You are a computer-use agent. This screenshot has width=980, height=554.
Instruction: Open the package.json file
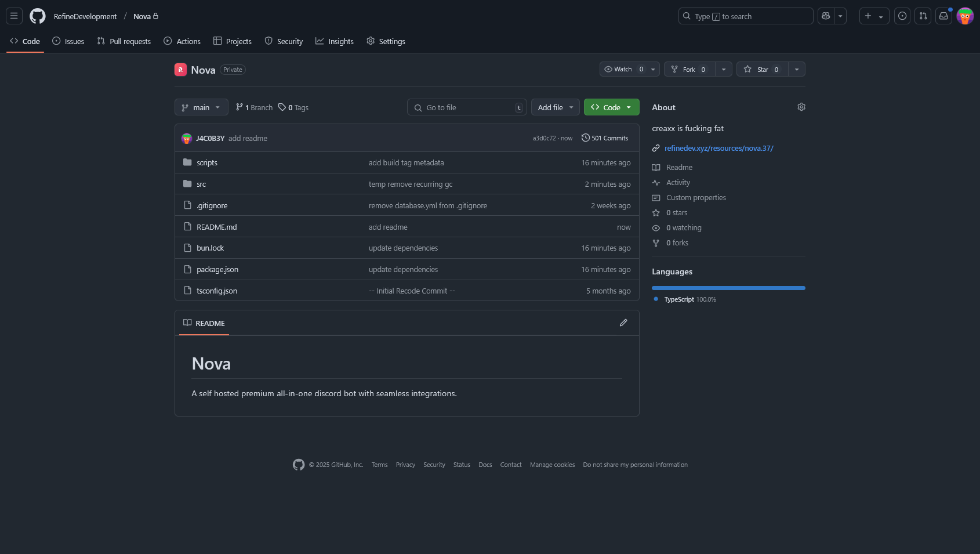(x=217, y=269)
